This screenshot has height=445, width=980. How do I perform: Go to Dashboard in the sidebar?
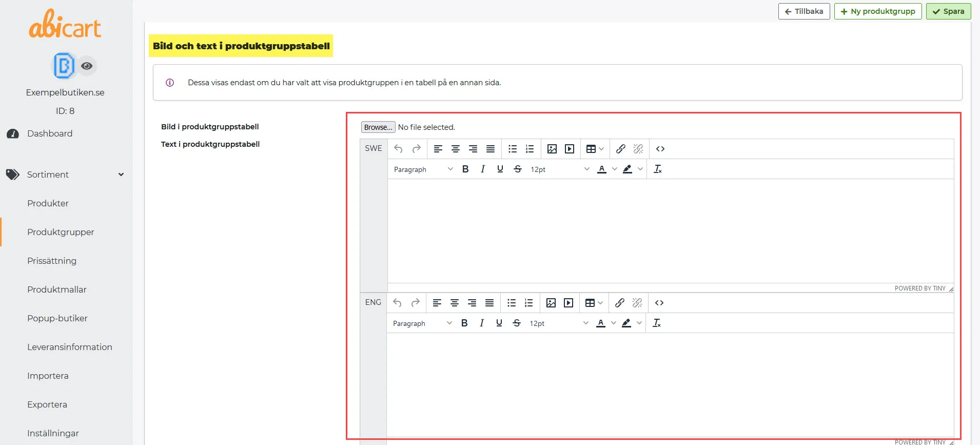(50, 133)
